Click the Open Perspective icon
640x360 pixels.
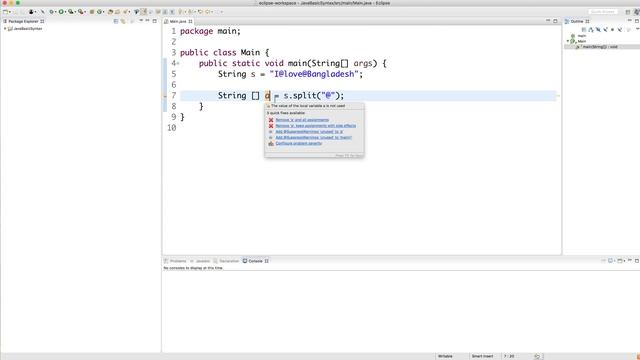coord(628,12)
